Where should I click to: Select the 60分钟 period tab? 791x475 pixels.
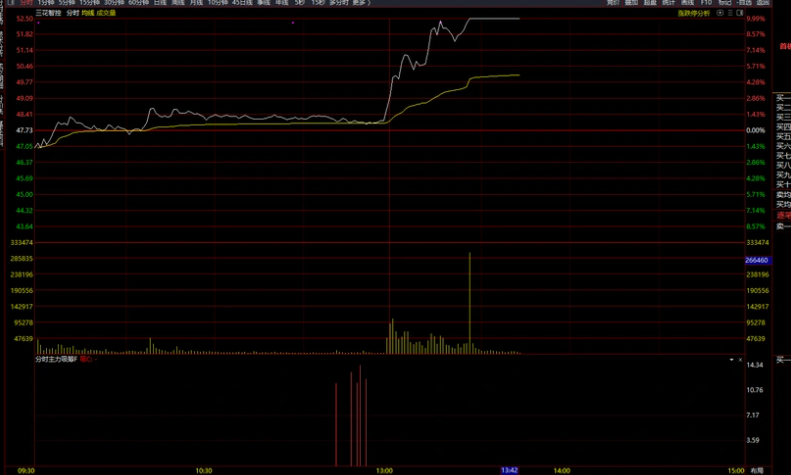point(139,3)
